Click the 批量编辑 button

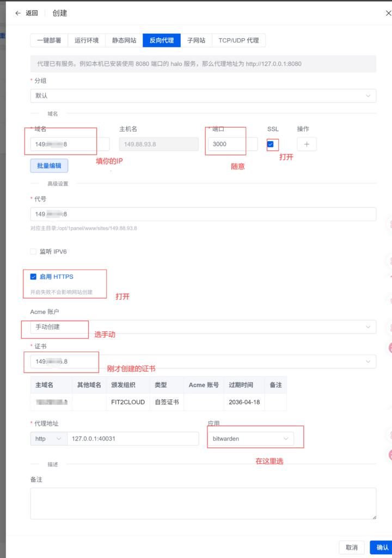click(49, 166)
